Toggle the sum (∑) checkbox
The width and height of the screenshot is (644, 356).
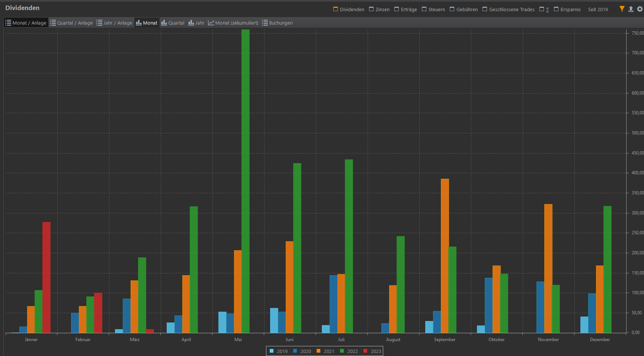pos(542,9)
